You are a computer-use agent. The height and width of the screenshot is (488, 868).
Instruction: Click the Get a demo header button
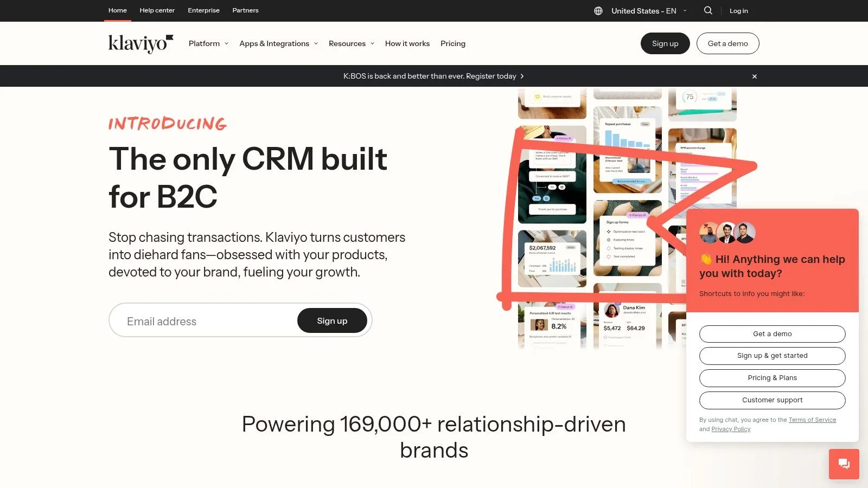pos(727,43)
